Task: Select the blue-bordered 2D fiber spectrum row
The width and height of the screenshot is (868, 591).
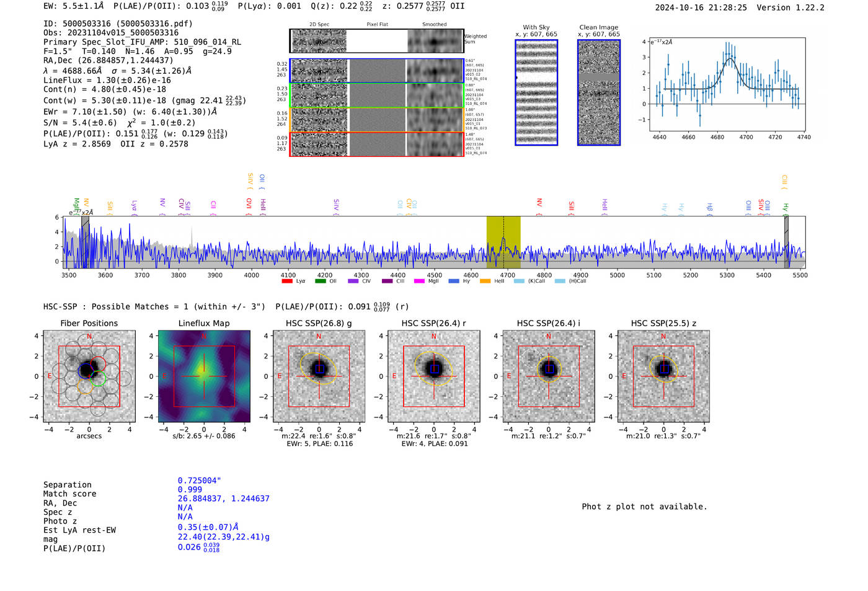Action: (x=376, y=71)
